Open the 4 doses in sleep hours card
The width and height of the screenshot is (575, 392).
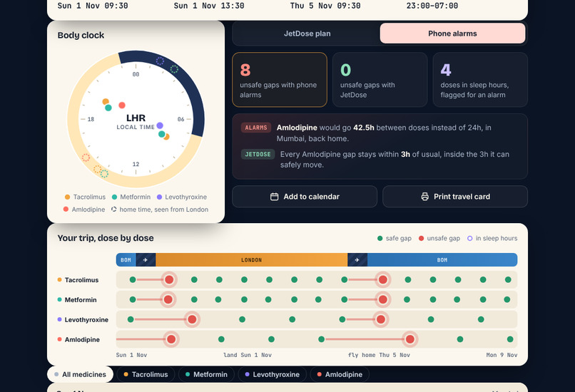tap(480, 80)
